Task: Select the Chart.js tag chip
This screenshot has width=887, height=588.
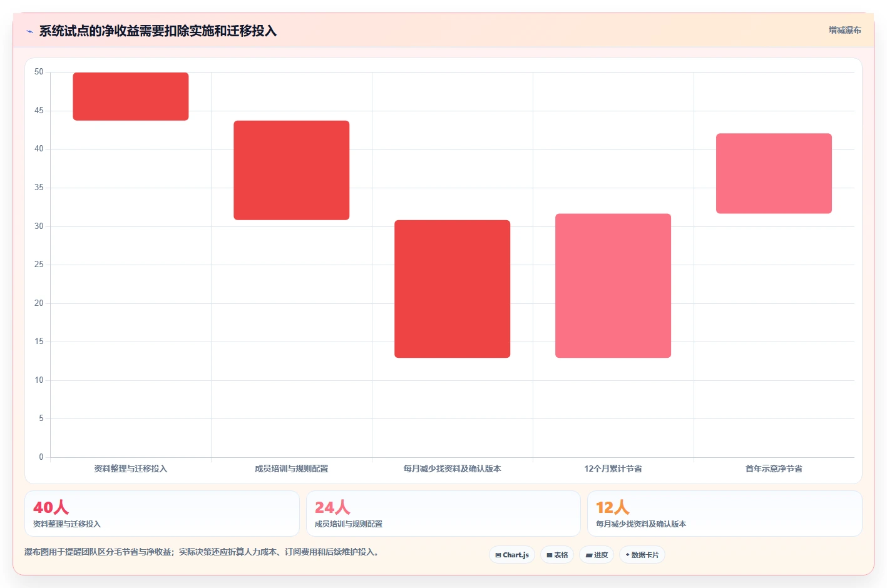Action: click(x=512, y=555)
